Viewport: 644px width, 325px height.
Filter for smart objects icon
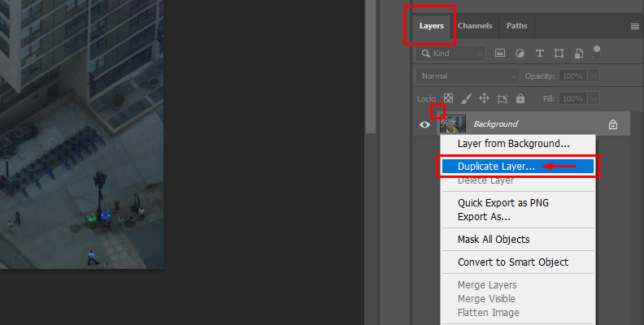coord(579,54)
